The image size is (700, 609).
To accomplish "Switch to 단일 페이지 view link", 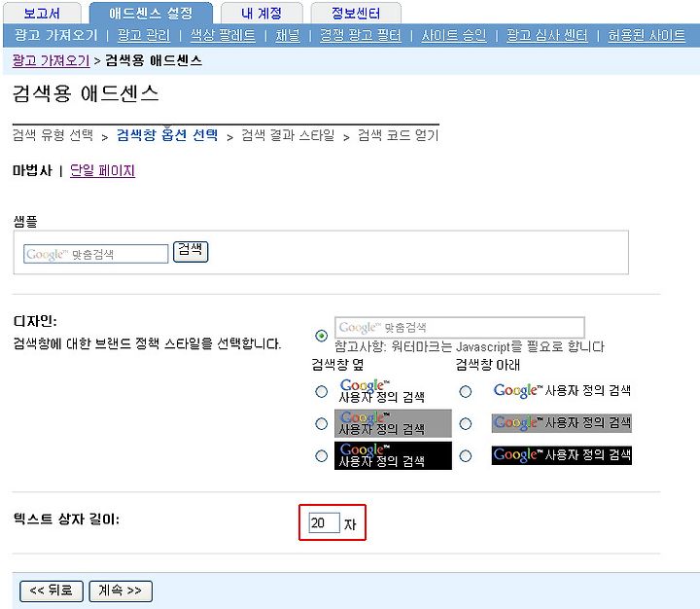I will (102, 170).
